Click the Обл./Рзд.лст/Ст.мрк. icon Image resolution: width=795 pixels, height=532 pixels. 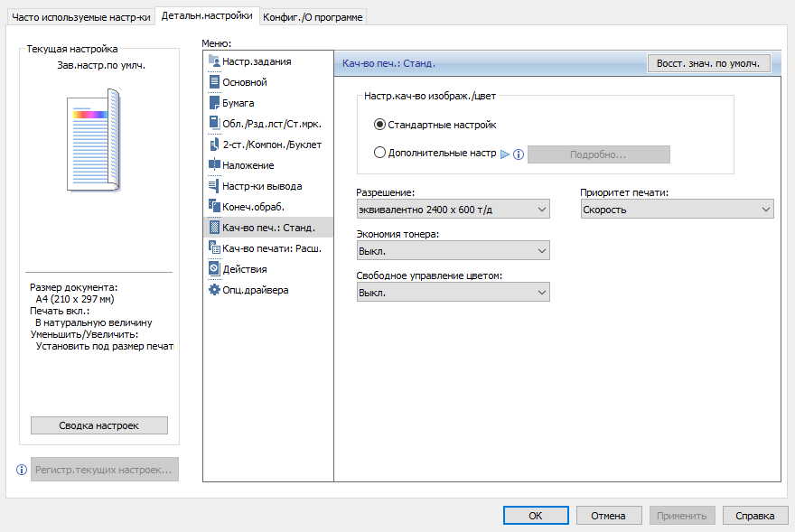pos(214,124)
